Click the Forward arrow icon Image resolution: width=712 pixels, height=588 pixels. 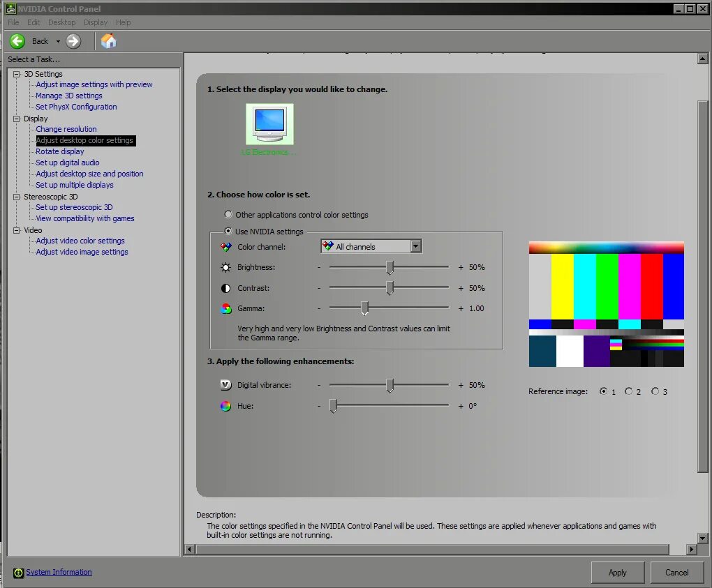(73, 41)
